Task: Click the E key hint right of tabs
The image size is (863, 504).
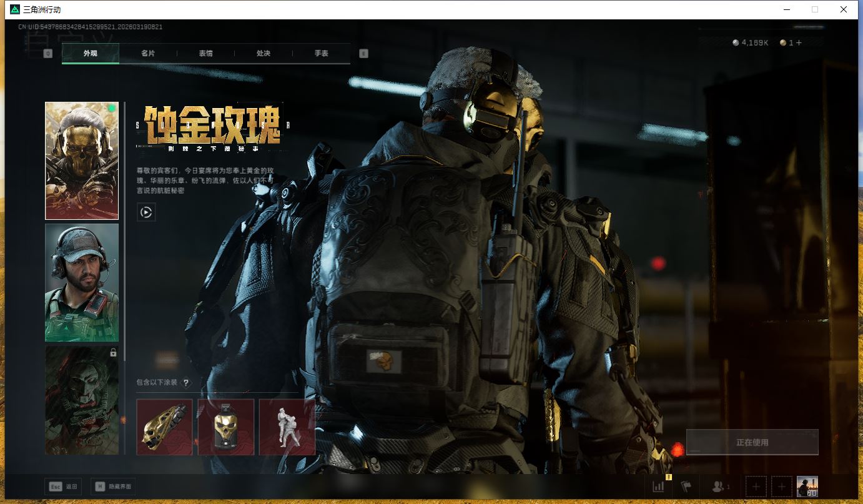Action: tap(364, 54)
